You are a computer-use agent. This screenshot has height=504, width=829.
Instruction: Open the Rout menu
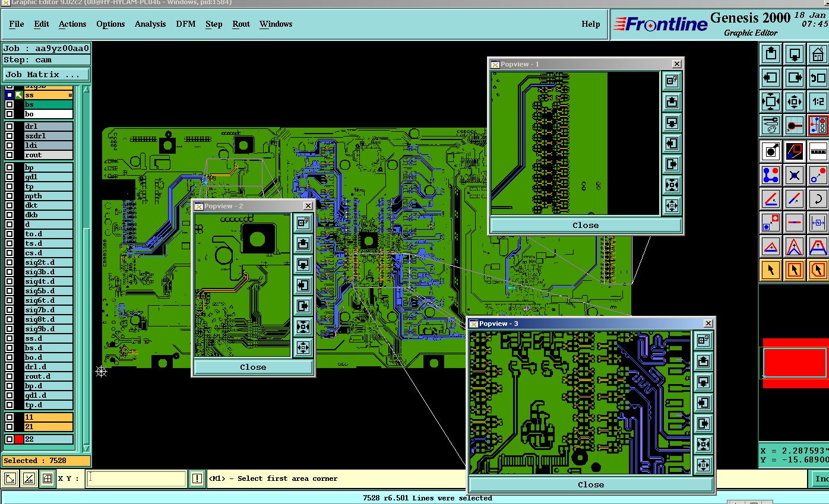coord(241,24)
